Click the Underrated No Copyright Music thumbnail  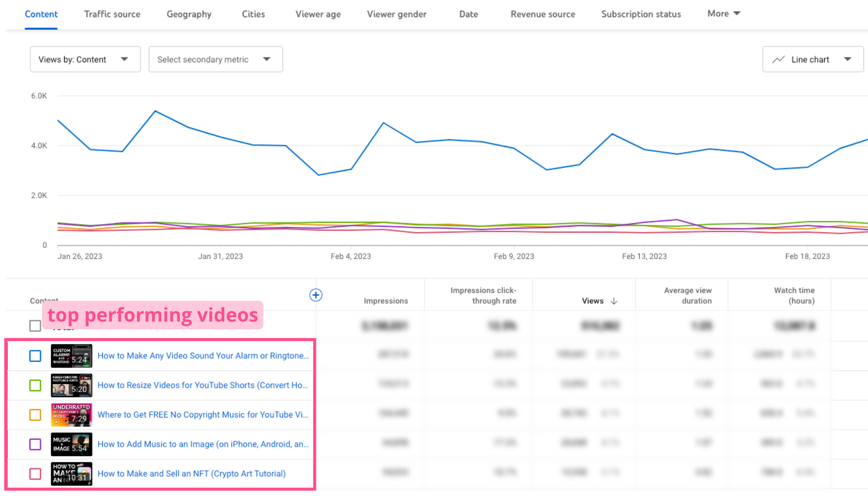(x=71, y=415)
